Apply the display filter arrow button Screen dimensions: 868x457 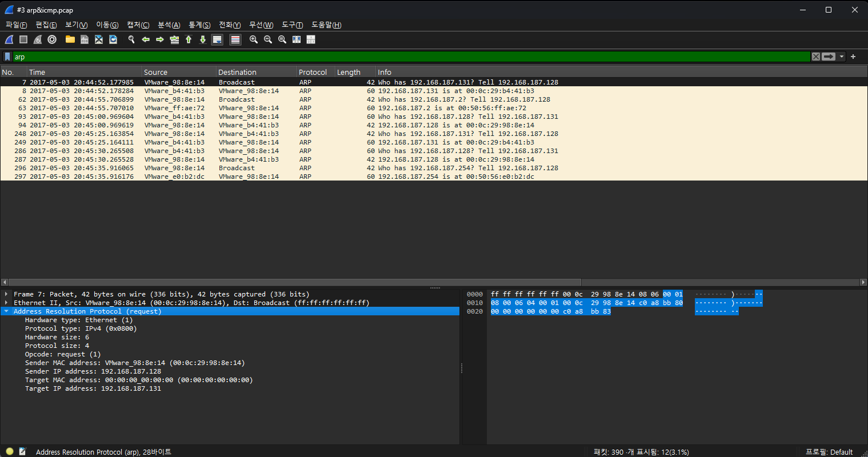tap(829, 57)
